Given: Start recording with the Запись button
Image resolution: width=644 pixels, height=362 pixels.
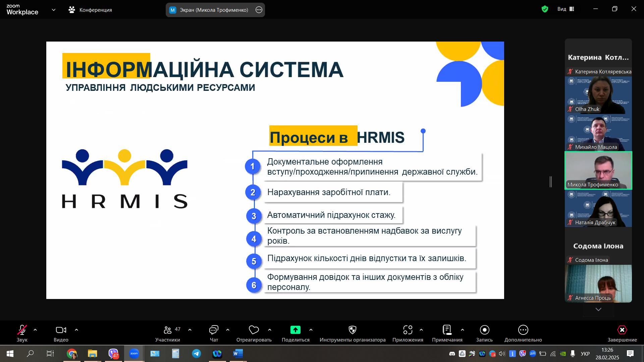Looking at the screenshot, I should (x=484, y=330).
